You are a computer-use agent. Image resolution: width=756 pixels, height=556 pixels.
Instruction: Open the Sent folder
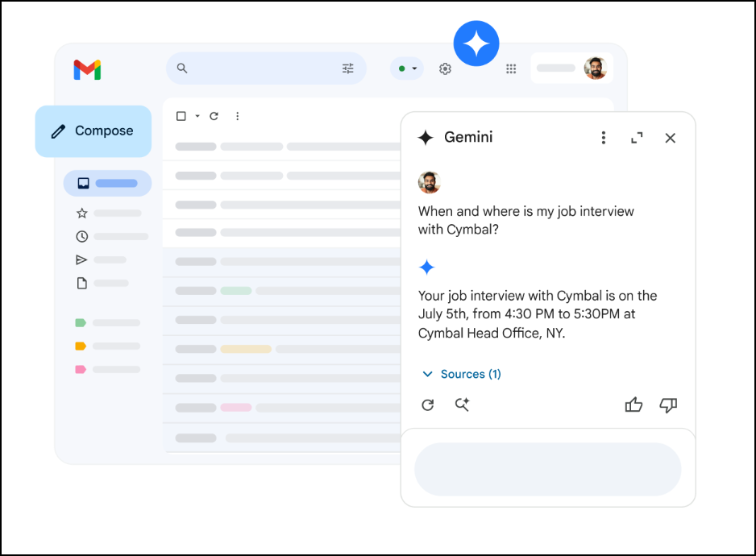coord(81,260)
